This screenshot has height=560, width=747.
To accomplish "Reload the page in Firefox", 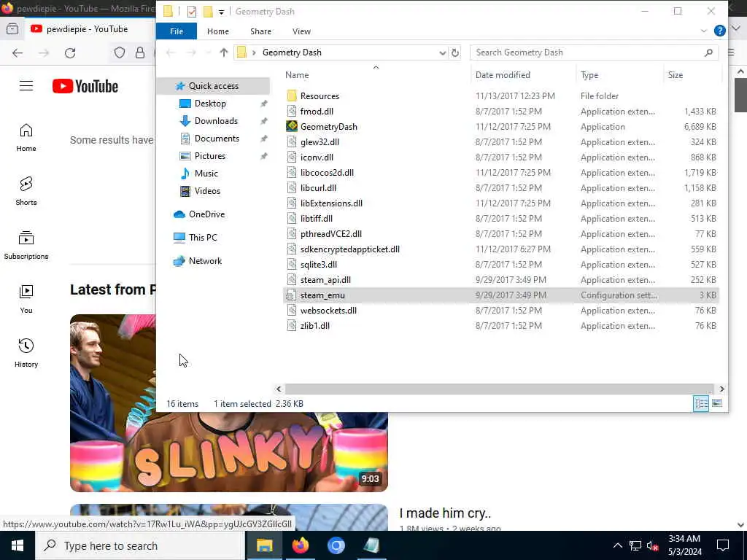I will coord(70,52).
